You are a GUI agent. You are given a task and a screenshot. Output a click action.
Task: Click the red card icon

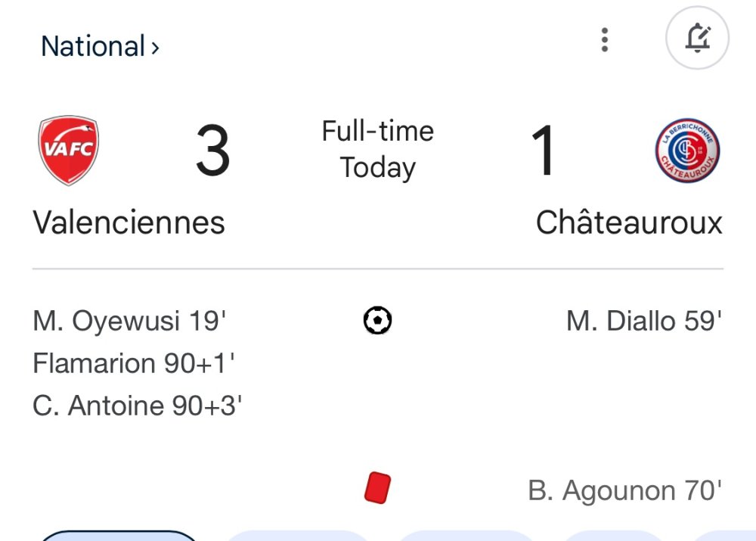(x=376, y=488)
